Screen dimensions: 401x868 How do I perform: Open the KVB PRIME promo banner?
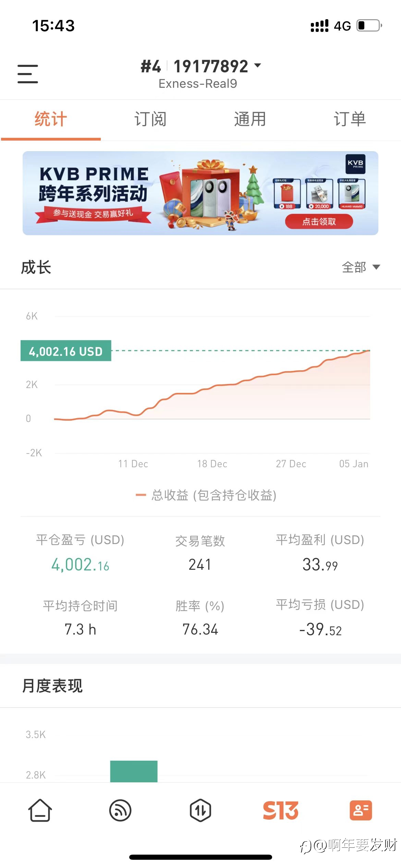point(200,193)
